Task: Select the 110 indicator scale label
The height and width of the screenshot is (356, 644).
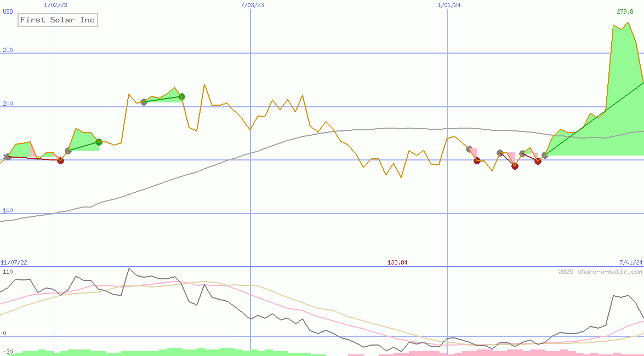Action: [x=8, y=272]
